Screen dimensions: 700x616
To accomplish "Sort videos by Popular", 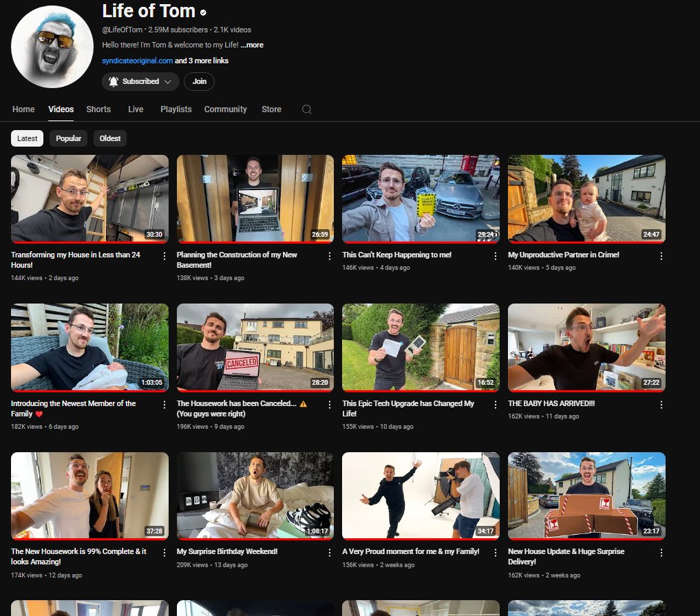I will pyautogui.click(x=68, y=138).
